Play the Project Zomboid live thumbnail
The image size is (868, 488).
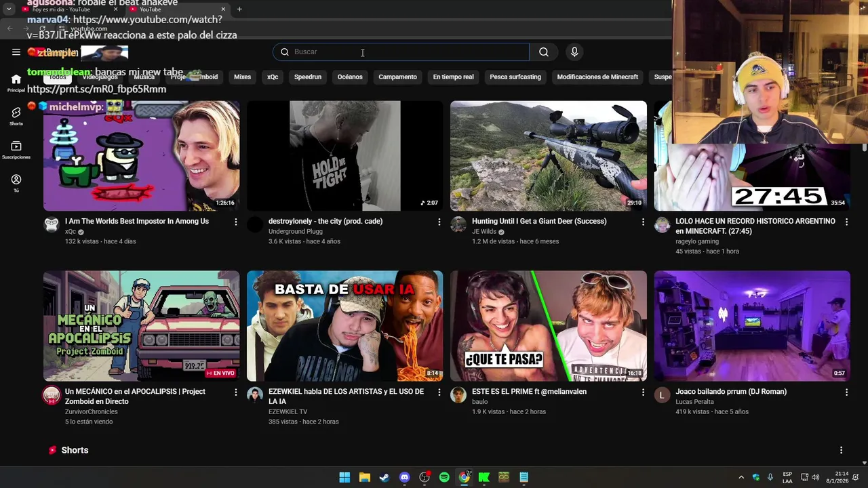click(x=141, y=326)
